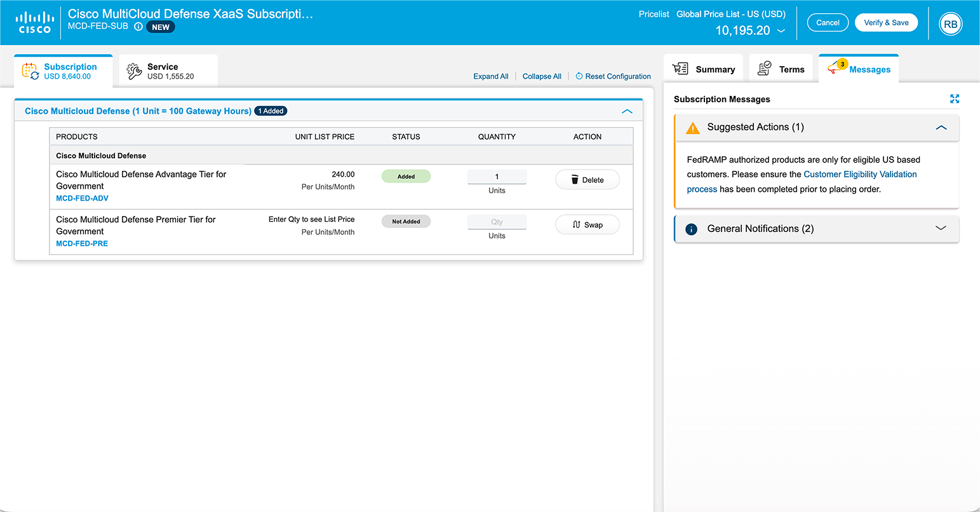Click the Service wrench icon

pos(134,71)
